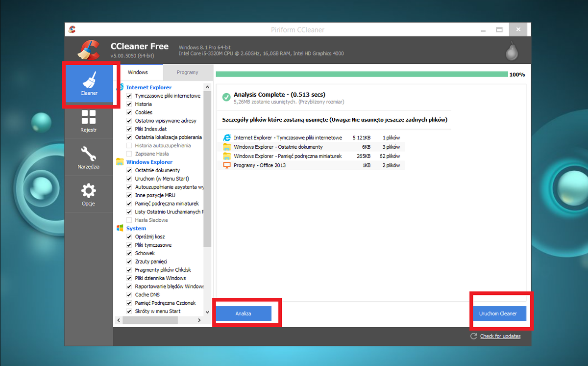588x366 pixels.
Task: Toggle the Historia checkbox
Action: coord(129,104)
